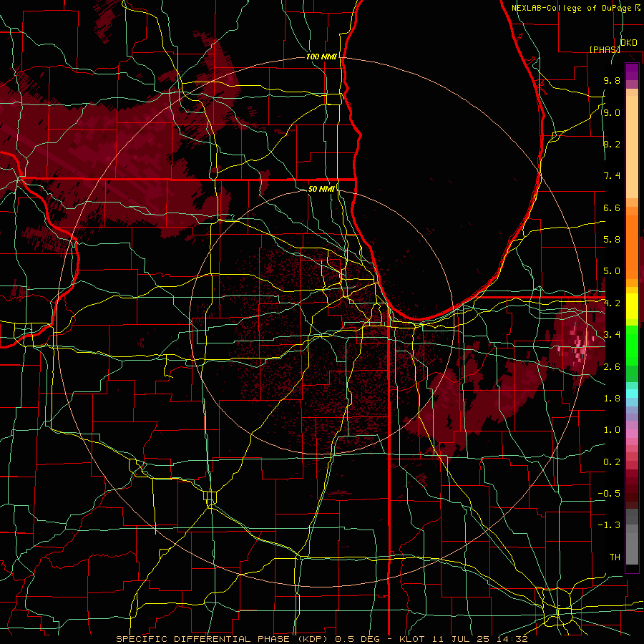Click the TH threshold label on the scale
Image resolution: width=644 pixels, height=644 pixels.
pos(615,557)
